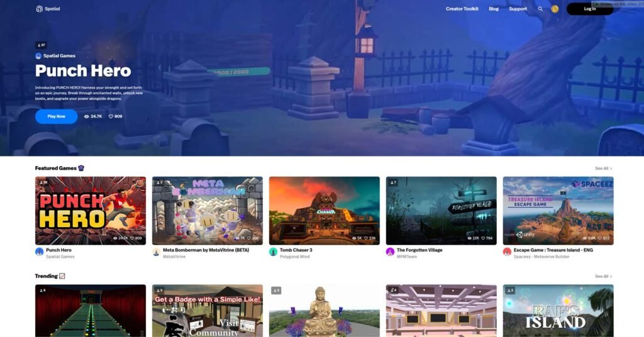Click the Spatial logo in header
Image resolution: width=644 pixels, height=337 pixels.
tap(48, 9)
